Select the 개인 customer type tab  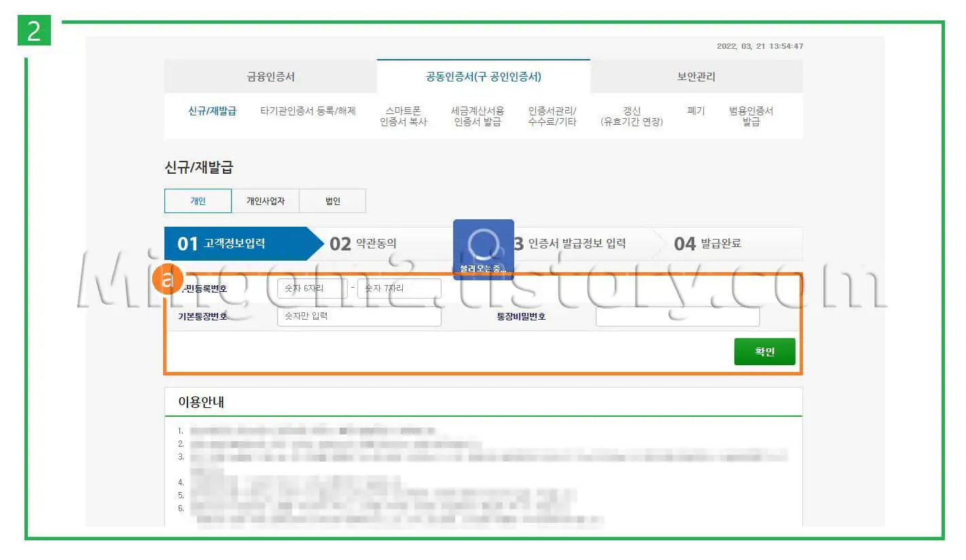click(198, 200)
